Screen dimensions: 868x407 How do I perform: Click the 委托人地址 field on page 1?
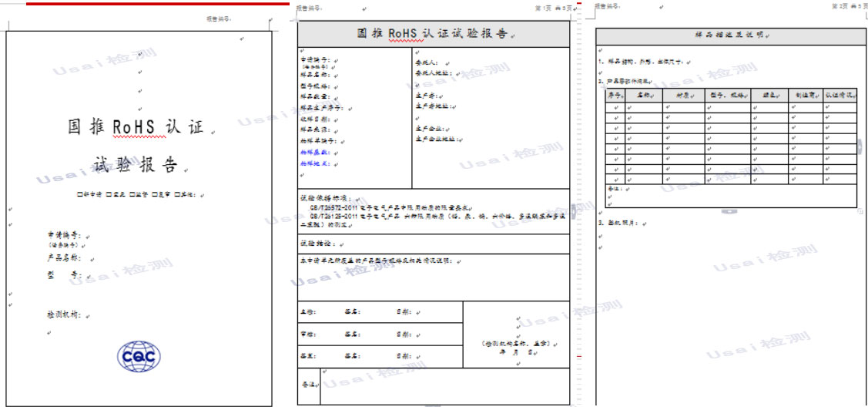pos(434,73)
